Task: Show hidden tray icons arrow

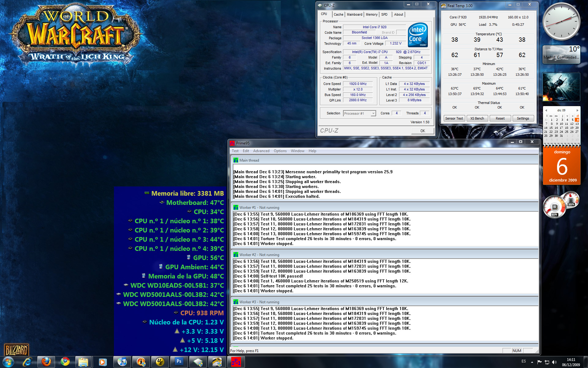Action: click(x=532, y=362)
